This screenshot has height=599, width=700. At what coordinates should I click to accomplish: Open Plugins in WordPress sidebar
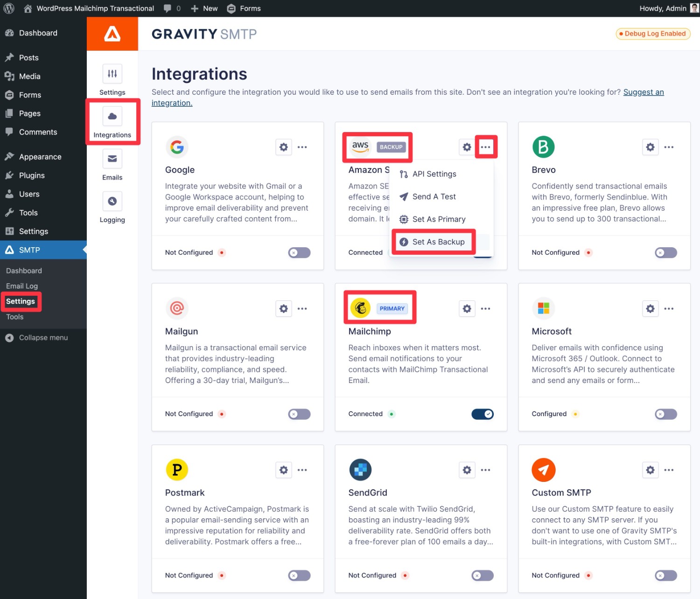[43, 175]
